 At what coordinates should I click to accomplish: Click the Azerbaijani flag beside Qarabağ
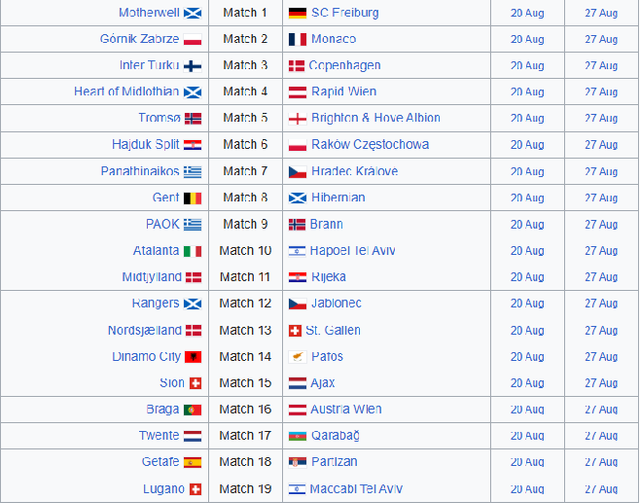(298, 436)
